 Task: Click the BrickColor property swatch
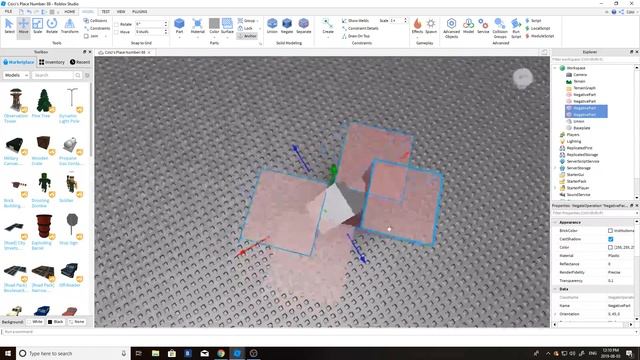click(611, 231)
